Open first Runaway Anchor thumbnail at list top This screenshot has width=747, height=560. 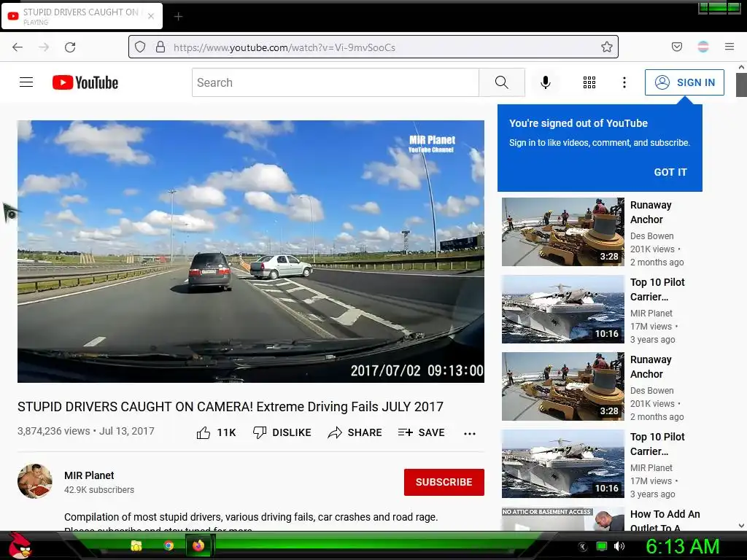tap(562, 232)
